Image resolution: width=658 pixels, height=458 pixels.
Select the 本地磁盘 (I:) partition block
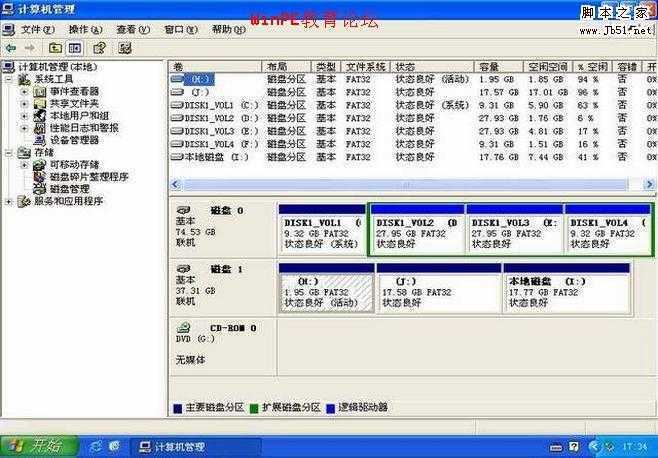567,288
